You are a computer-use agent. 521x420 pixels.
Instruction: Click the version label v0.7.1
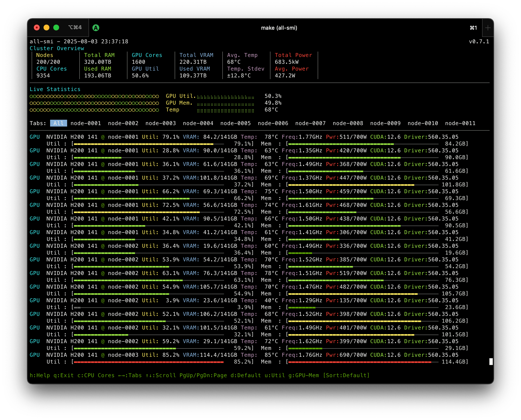479,41
